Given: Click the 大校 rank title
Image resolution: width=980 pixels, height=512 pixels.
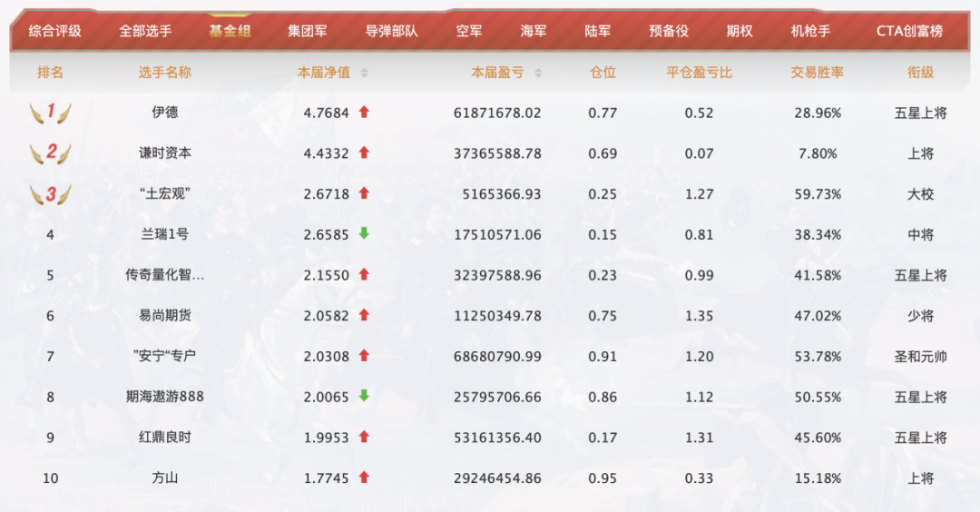Looking at the screenshot, I should [921, 194].
